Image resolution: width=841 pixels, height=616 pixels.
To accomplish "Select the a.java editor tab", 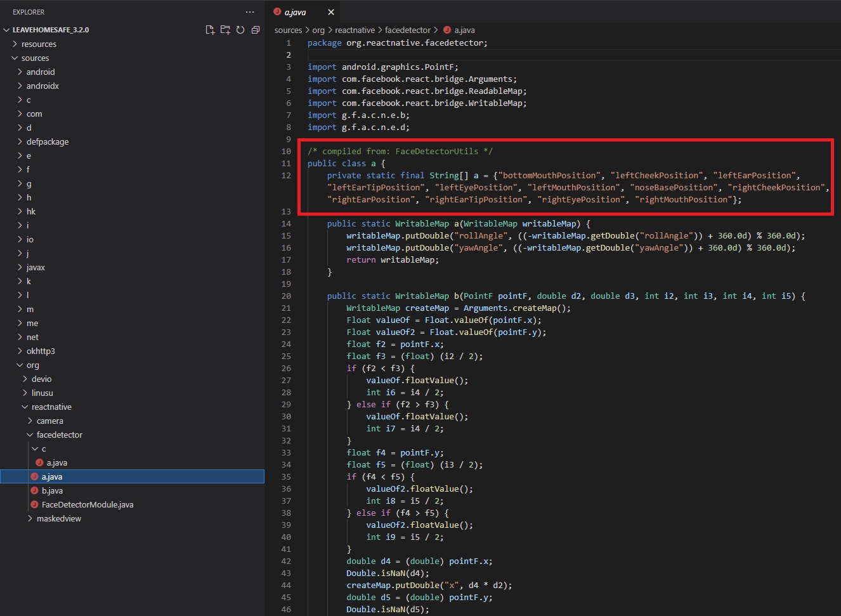I will tap(303, 12).
